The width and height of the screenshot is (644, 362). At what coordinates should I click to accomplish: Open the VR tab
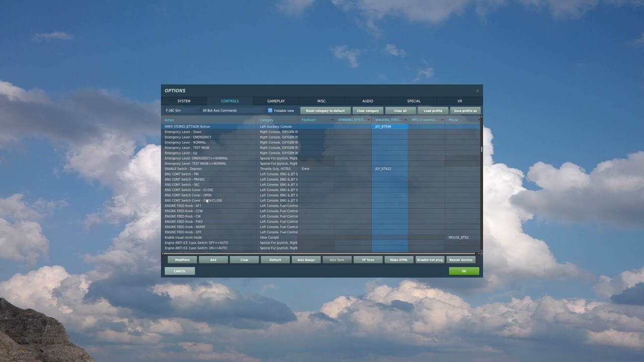pyautogui.click(x=459, y=101)
